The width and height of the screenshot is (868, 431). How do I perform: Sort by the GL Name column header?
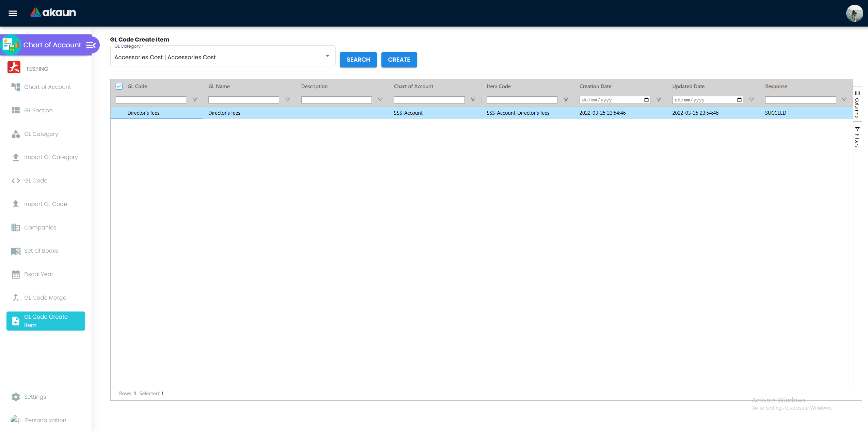(x=219, y=86)
